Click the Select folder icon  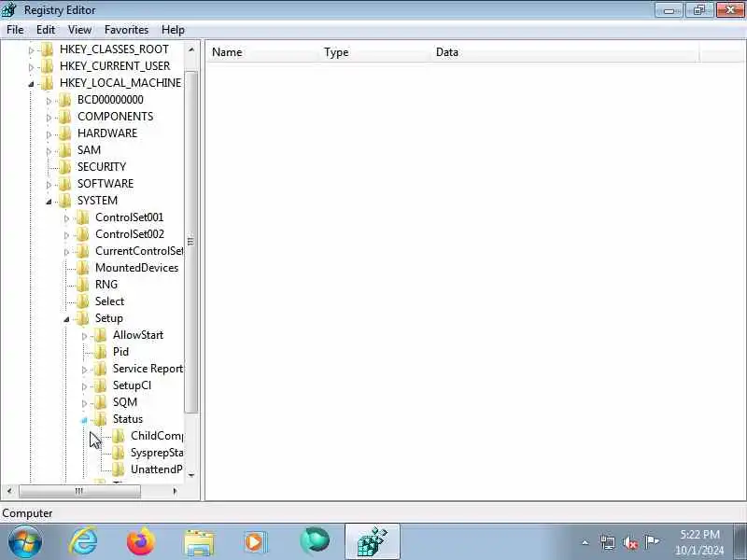tap(82, 301)
